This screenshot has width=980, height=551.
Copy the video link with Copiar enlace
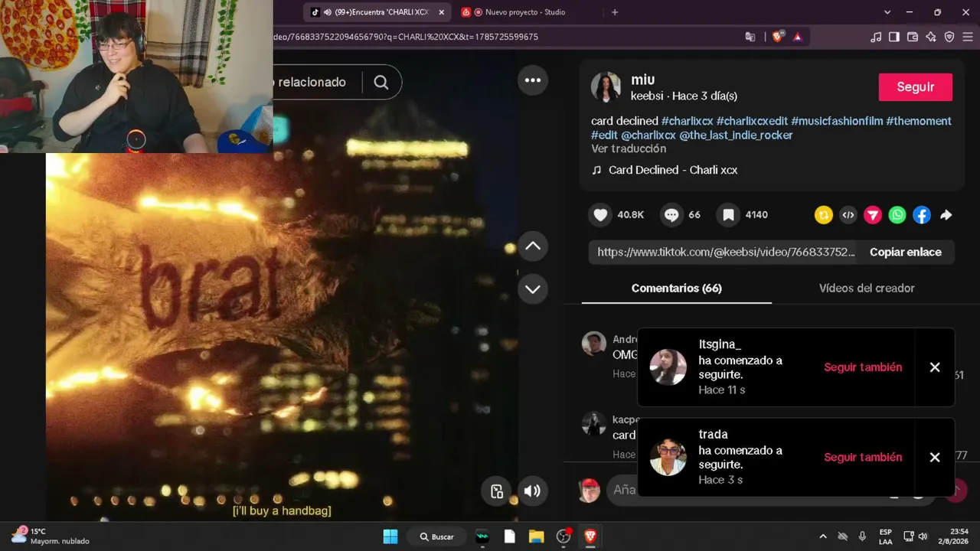906,253
